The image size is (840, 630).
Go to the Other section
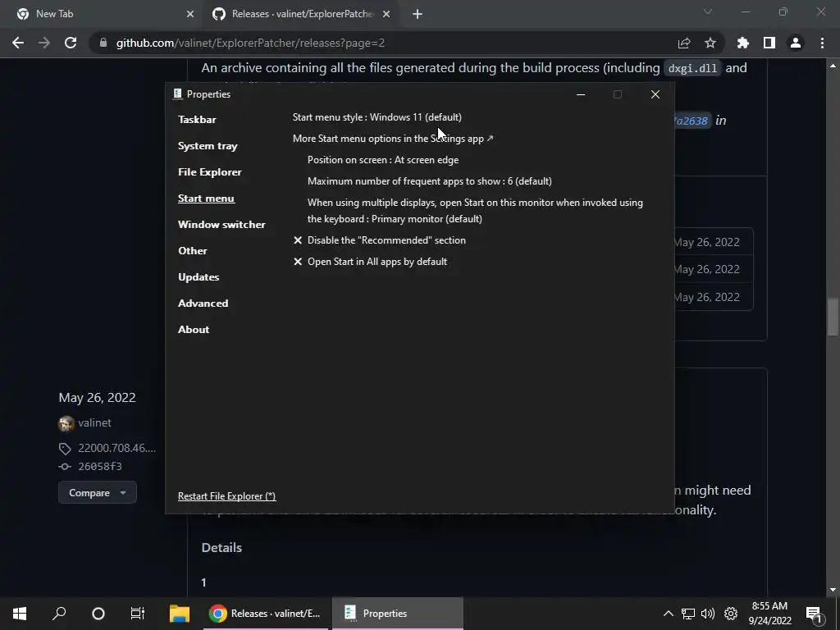(x=192, y=251)
